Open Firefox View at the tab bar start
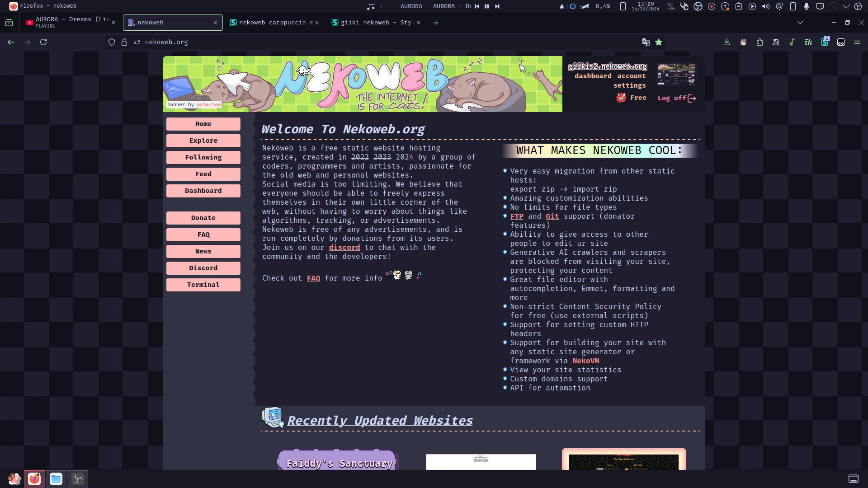Image resolution: width=868 pixels, height=488 pixels. 9,23
